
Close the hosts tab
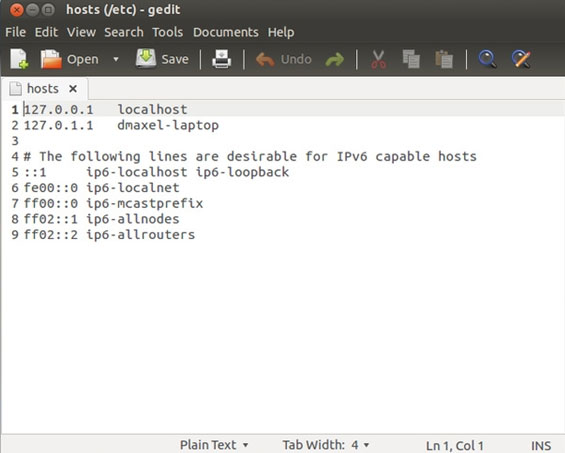73,89
